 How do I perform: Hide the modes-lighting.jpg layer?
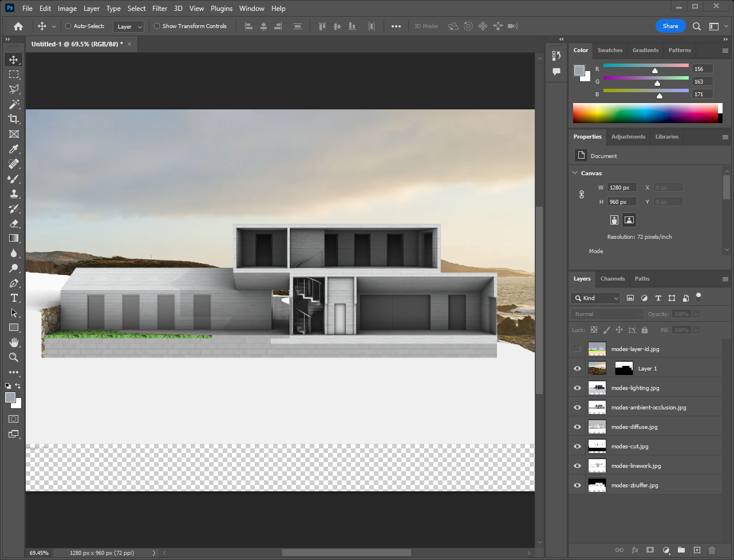577,388
